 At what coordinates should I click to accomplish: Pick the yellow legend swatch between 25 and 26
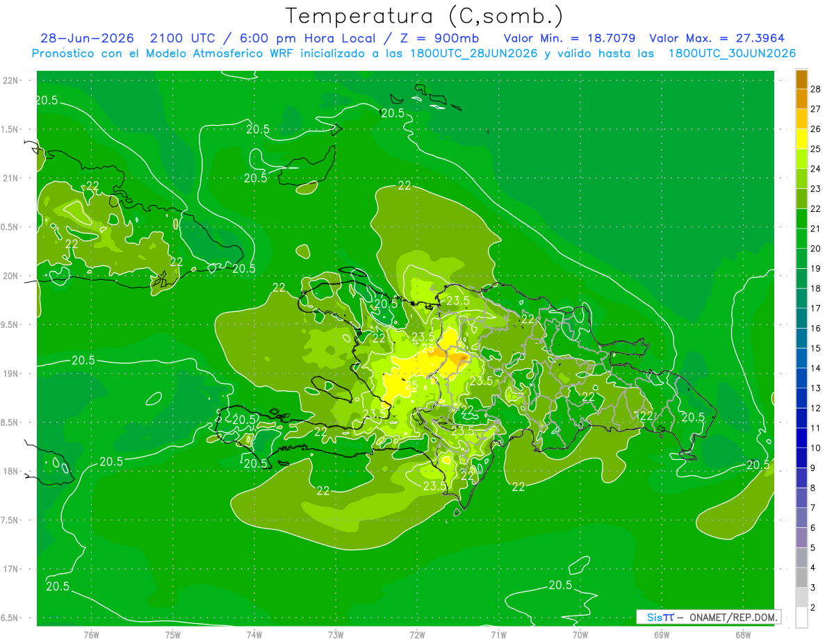(801, 139)
